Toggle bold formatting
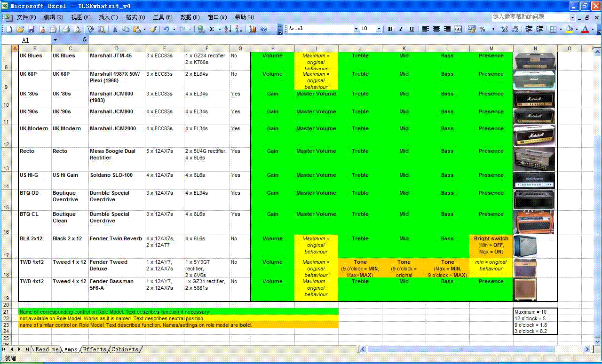Screen dimensions: 602x364 390,29
